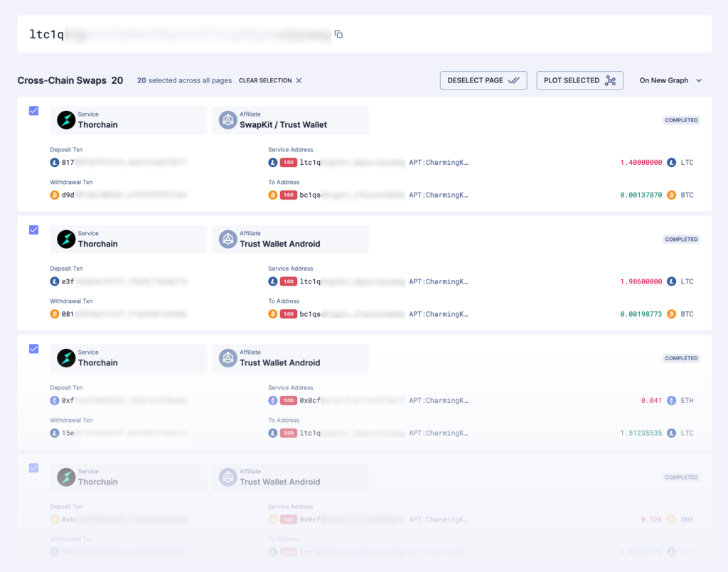Click ltc1q To Address in ETH swap
Screen dimensions: 728x572
pyautogui.click(x=352, y=433)
